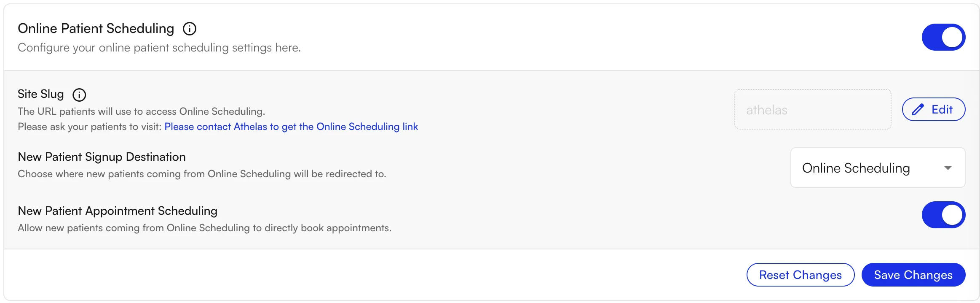
Task: Click the edit pencil next to the slug field
Action: coord(918,109)
